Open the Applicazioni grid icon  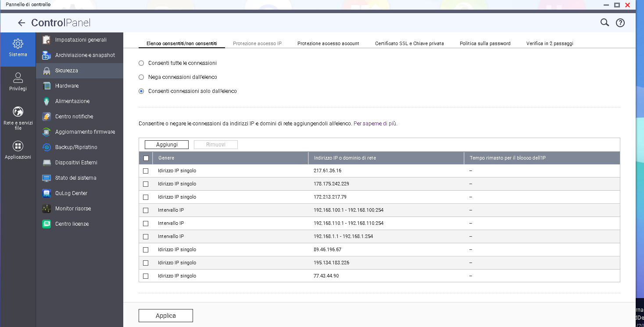click(18, 146)
